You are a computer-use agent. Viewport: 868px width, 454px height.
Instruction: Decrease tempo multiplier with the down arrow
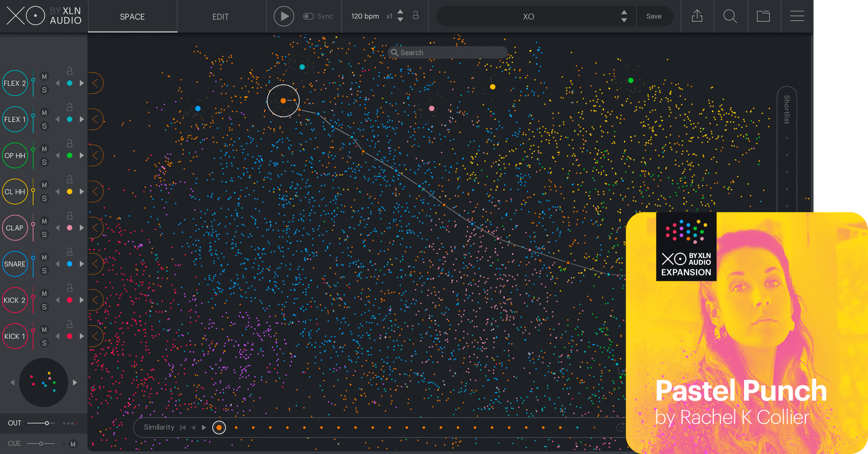pyautogui.click(x=400, y=20)
